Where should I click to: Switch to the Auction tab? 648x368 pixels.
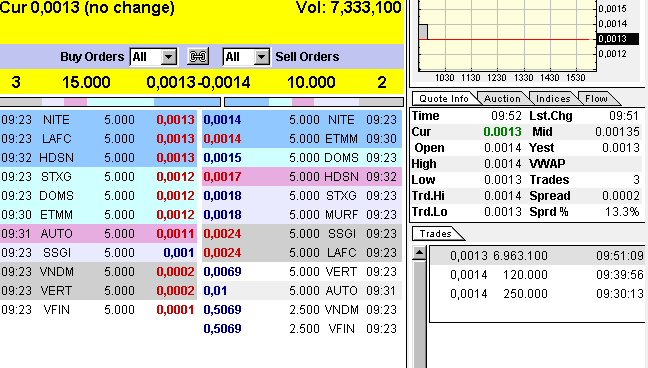502,98
